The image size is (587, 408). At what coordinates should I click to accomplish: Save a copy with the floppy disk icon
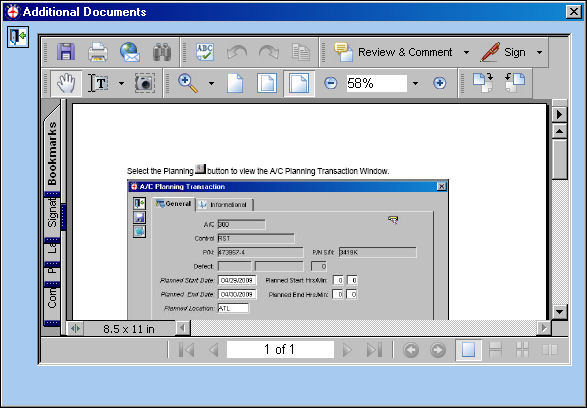coord(66,52)
